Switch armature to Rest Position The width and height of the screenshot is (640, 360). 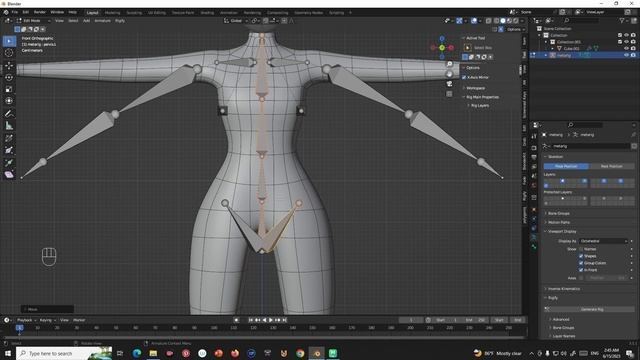(x=611, y=167)
